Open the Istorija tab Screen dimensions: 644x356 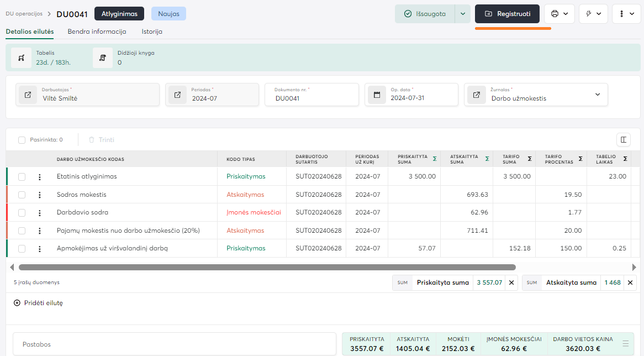152,32
